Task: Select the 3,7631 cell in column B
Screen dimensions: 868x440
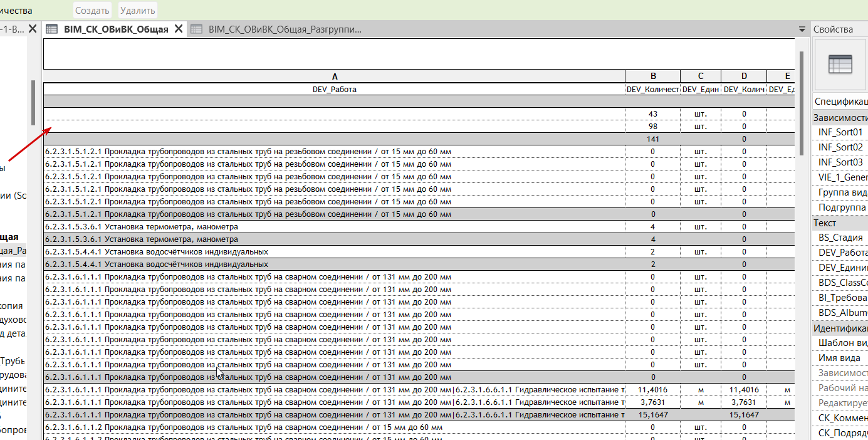Action: [652, 402]
